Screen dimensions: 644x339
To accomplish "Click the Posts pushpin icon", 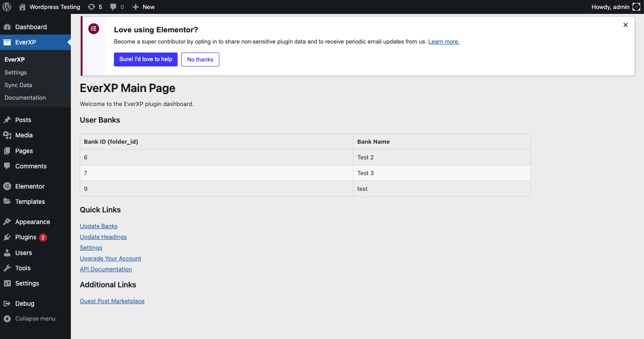I will click(7, 120).
